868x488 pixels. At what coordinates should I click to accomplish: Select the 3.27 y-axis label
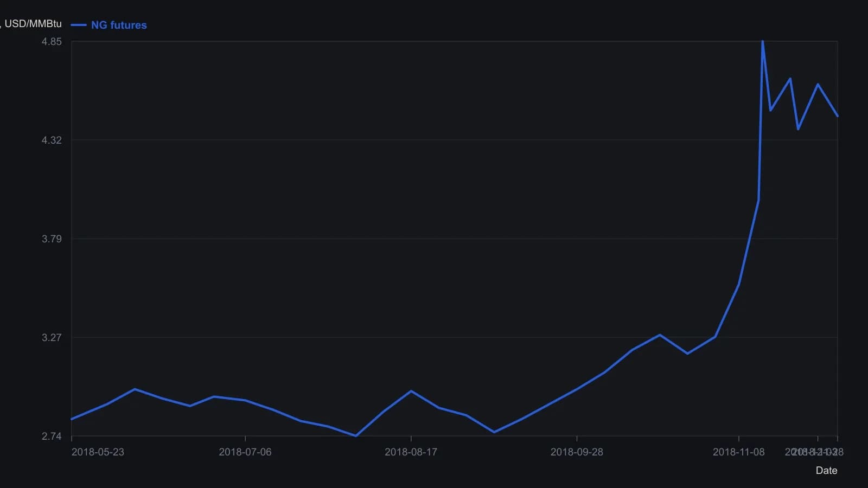coord(52,337)
